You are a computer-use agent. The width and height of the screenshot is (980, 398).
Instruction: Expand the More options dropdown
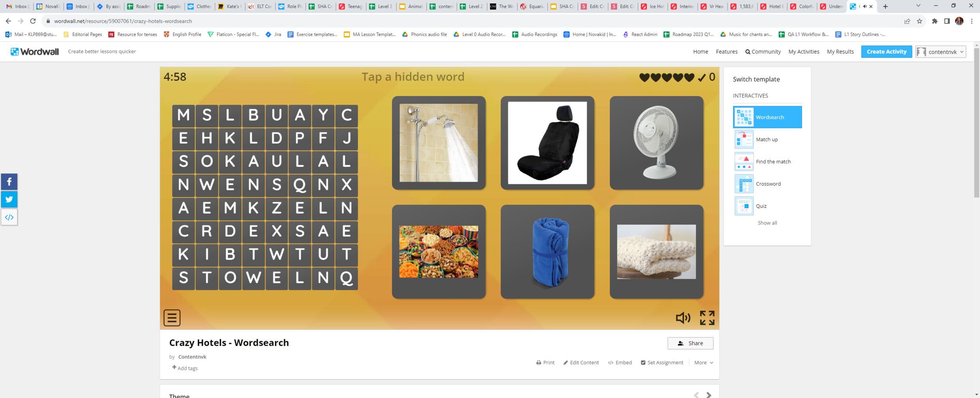[703, 362]
